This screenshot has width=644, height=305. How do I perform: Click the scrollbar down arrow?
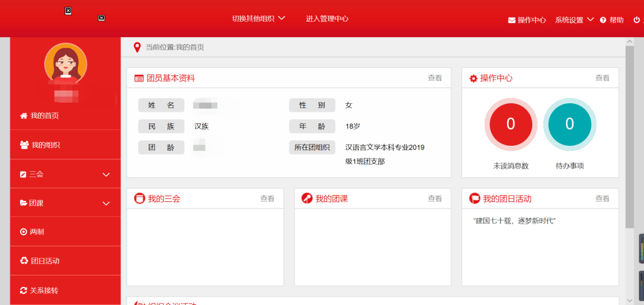pos(629,301)
